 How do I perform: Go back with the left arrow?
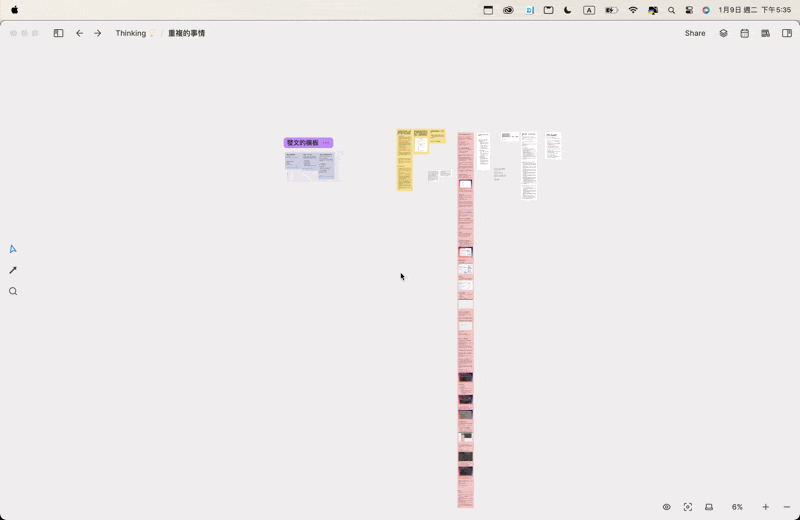(80, 33)
